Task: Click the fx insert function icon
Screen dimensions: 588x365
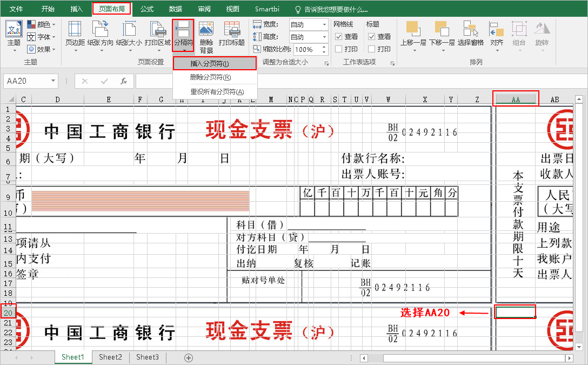Action: click(x=123, y=81)
